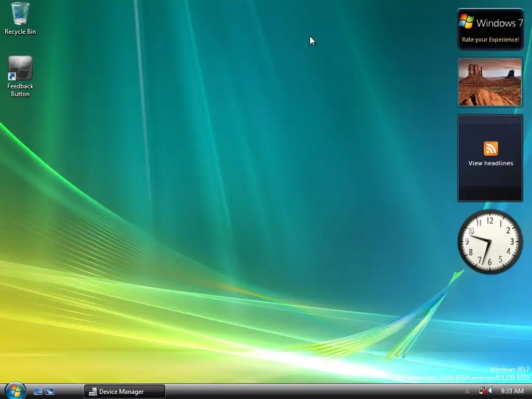Click the orange RSS feed icon

click(490, 149)
